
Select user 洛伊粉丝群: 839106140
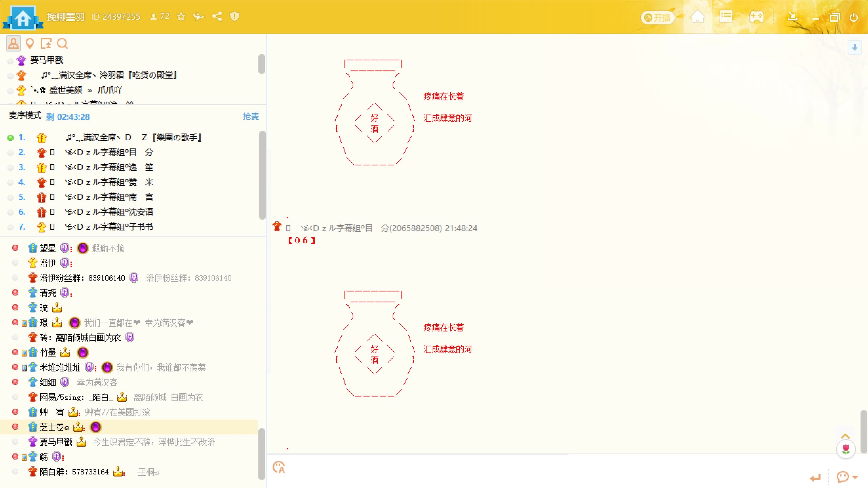129,278
